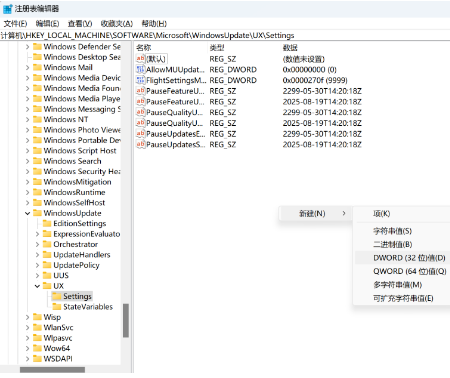450x378 pixels.
Task: Select the Windows Portable Devices tree item
Action: (82, 140)
